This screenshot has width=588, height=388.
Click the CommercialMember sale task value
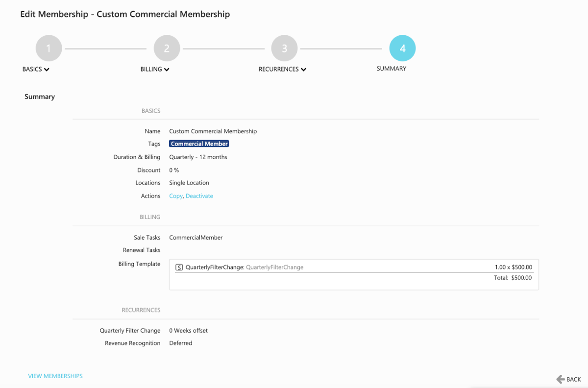(x=196, y=238)
